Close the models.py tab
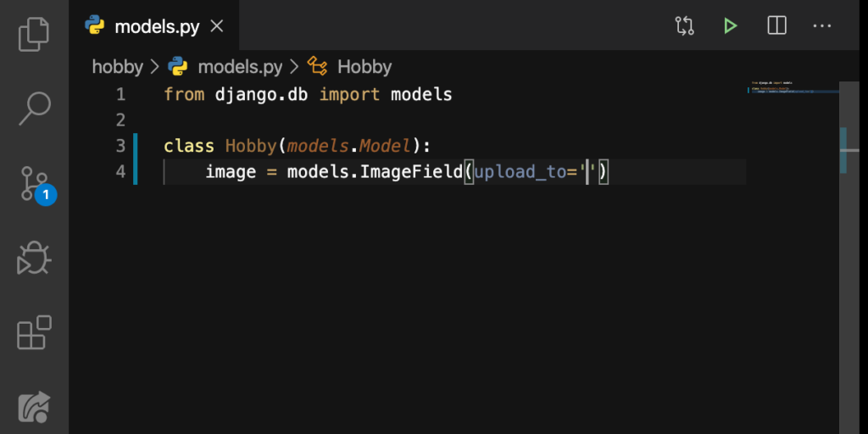868x434 pixels. [x=217, y=25]
